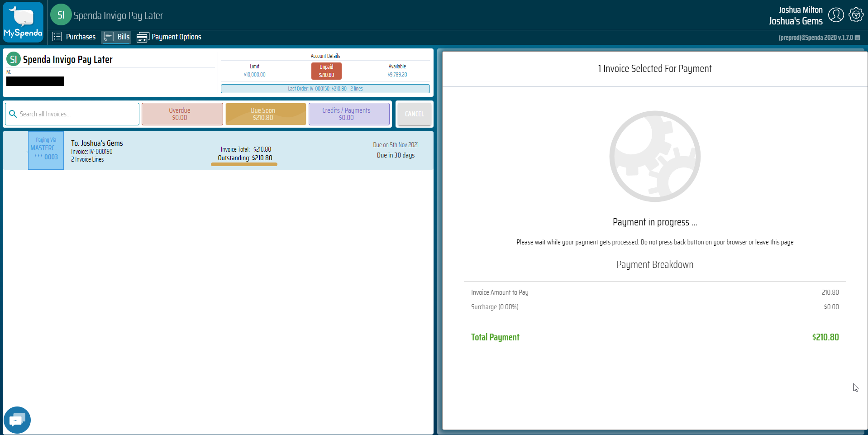
Task: Click the search magnifier icon
Action: pyautogui.click(x=13, y=114)
